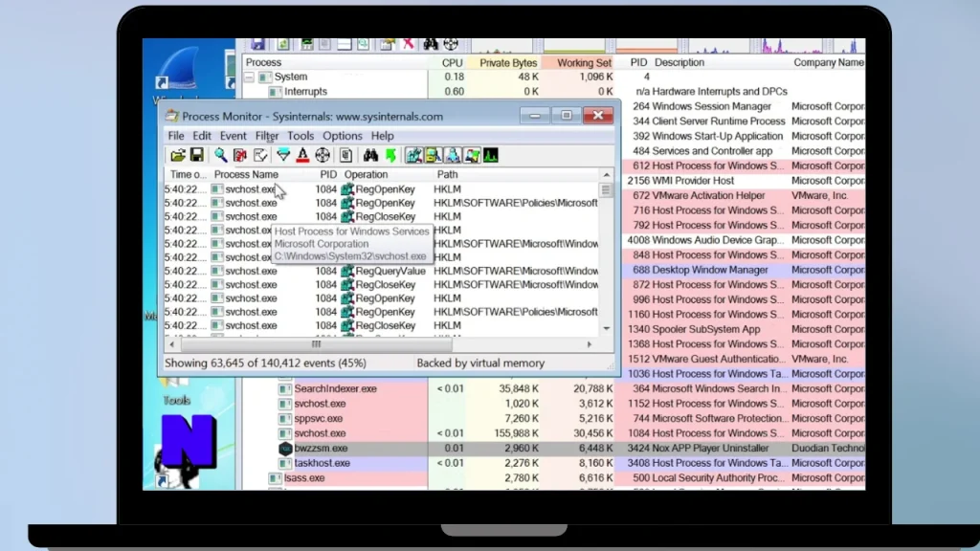Open Tools menu in Process Monitor
Viewport: 980px width, 551px height.
pos(301,136)
